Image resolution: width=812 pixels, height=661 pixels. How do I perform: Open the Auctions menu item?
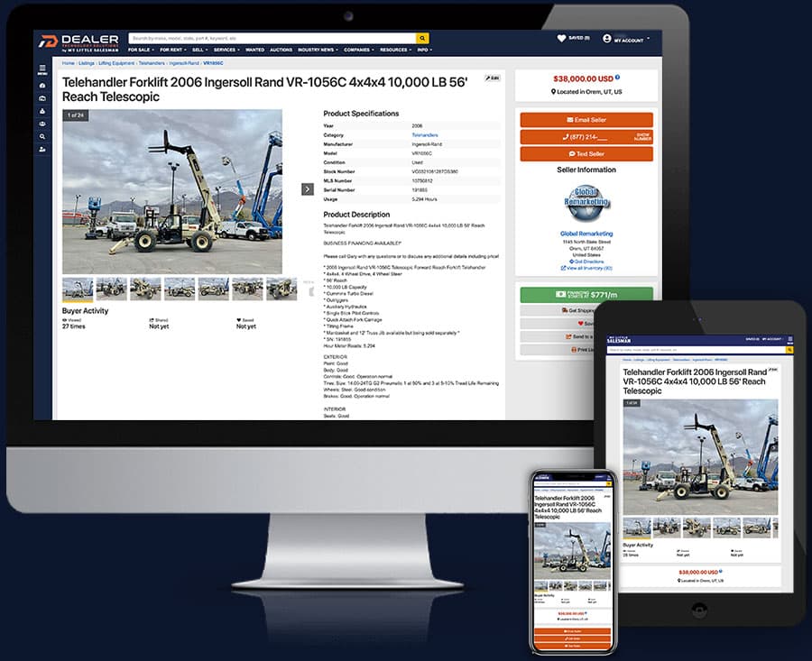click(x=281, y=50)
